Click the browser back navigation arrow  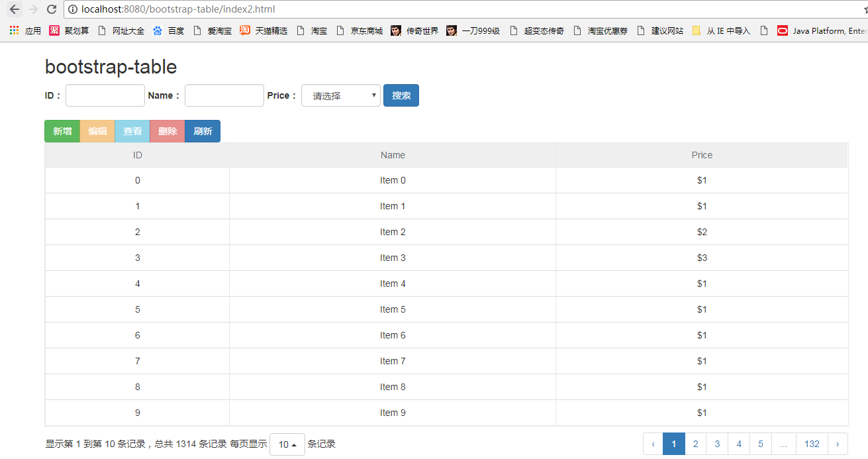(x=14, y=10)
